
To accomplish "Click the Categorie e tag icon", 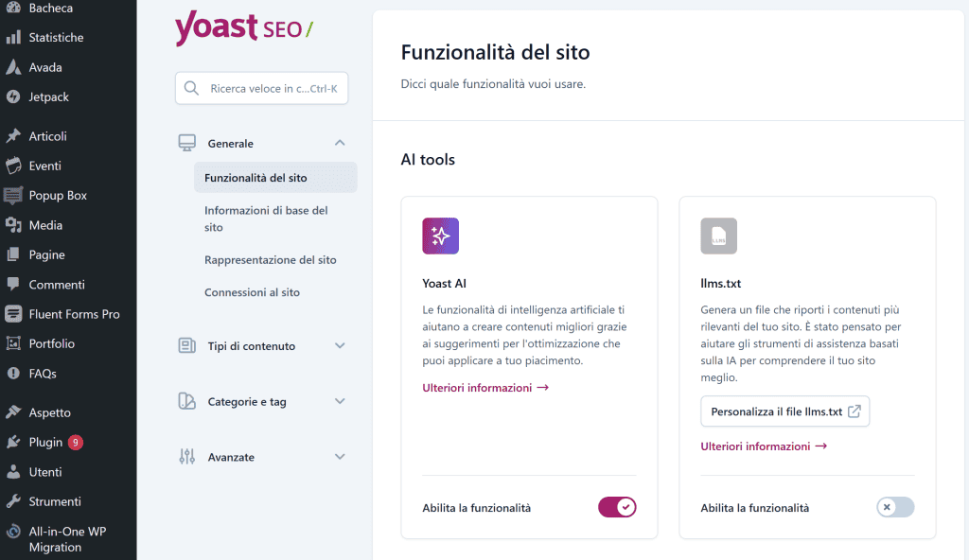I will (186, 401).
